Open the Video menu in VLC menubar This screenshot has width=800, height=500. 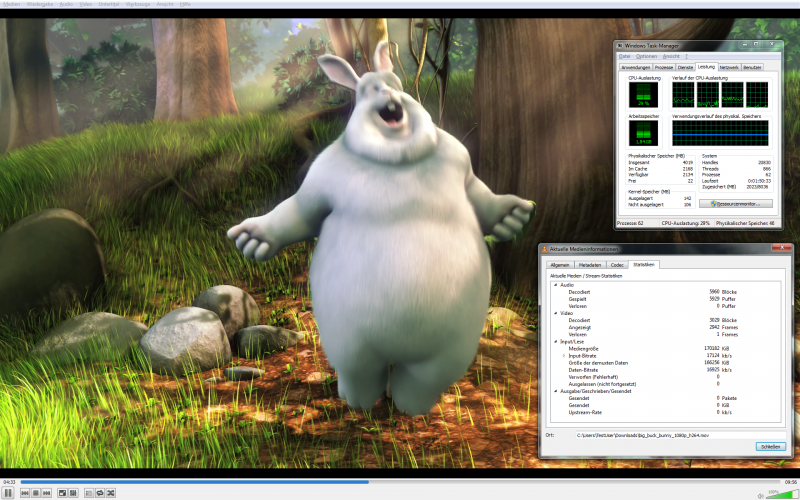[86, 4]
